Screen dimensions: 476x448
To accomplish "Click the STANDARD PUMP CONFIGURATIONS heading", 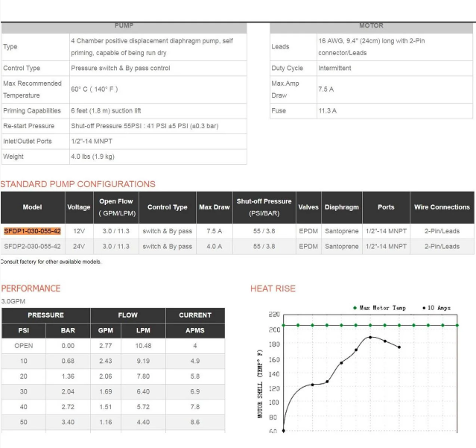I will (x=77, y=184).
